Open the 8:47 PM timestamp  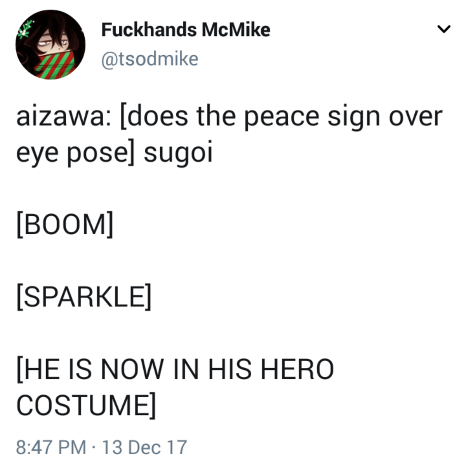51,447
